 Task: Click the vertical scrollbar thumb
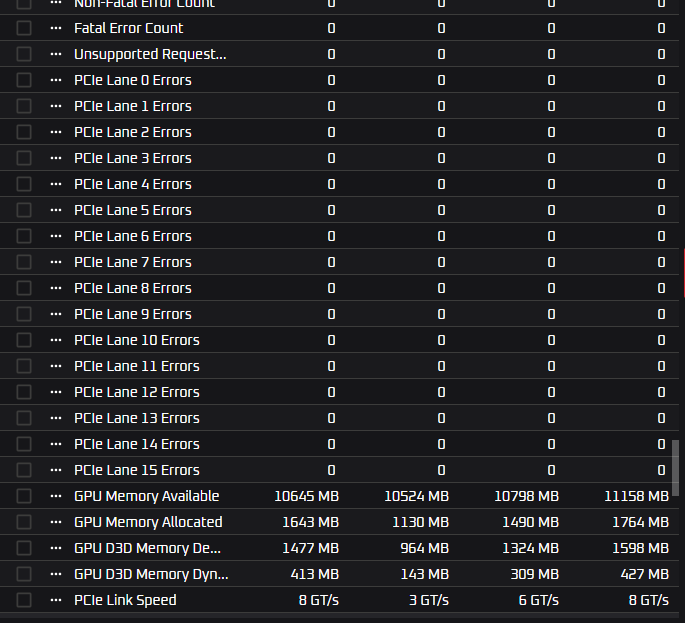675,468
